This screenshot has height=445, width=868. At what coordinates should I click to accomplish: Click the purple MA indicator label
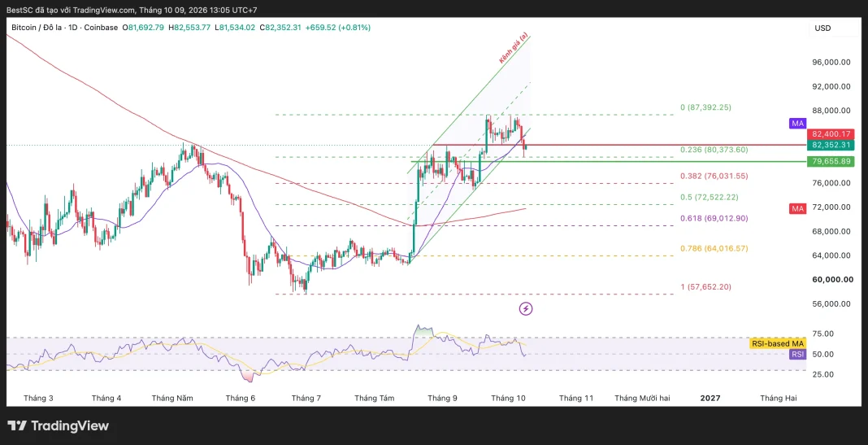tap(797, 124)
